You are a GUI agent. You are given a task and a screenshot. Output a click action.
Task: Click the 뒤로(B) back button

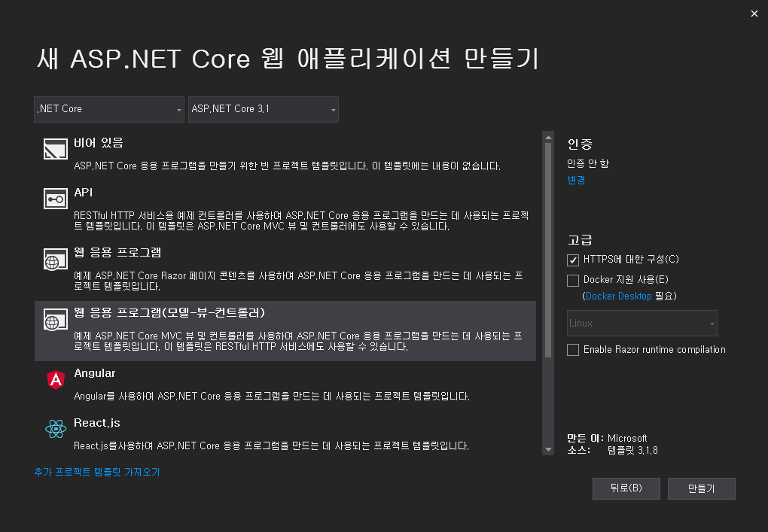coord(626,488)
